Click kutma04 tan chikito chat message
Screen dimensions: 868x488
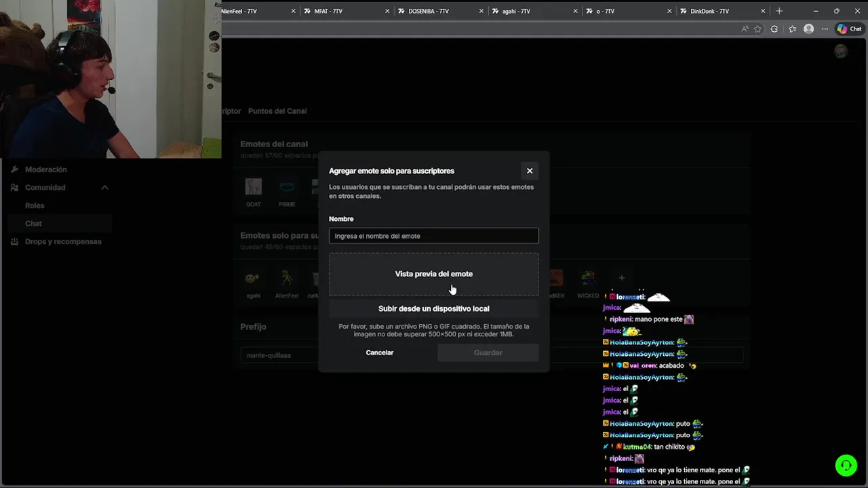pos(650,447)
